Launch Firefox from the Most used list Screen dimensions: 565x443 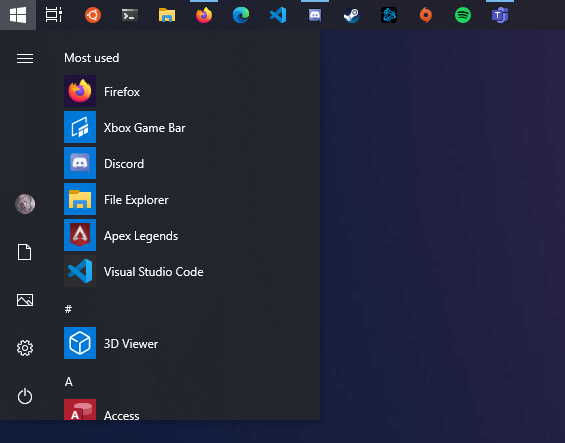pos(192,91)
